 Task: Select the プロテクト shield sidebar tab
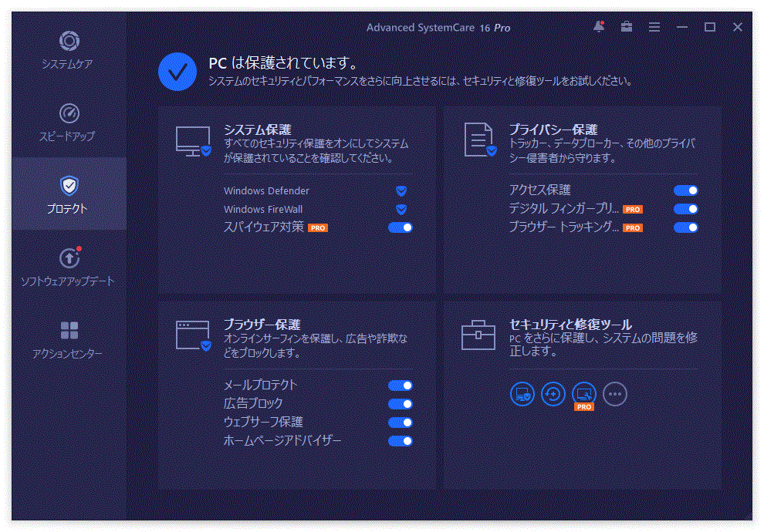click(x=69, y=194)
